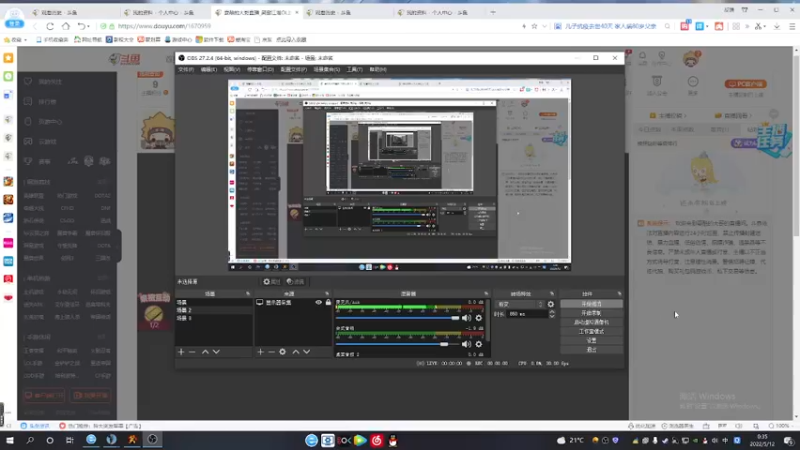This screenshot has height=450, width=800.
Task: Toggle visibility eye of display capture source
Action: point(318,303)
